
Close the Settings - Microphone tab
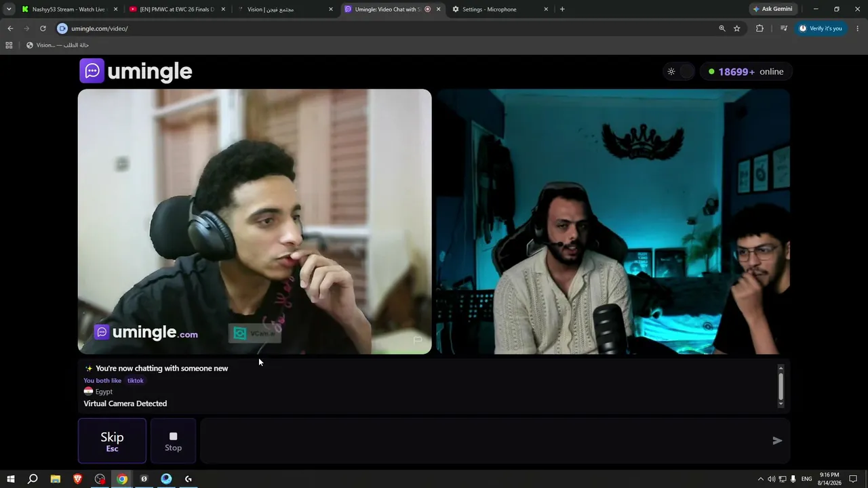click(x=546, y=9)
